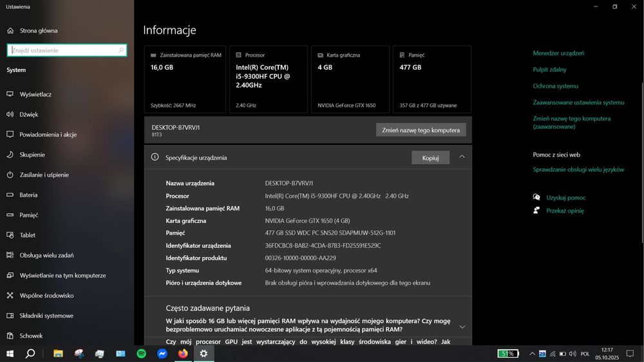Open Firefox from the taskbar

[x=183, y=354]
